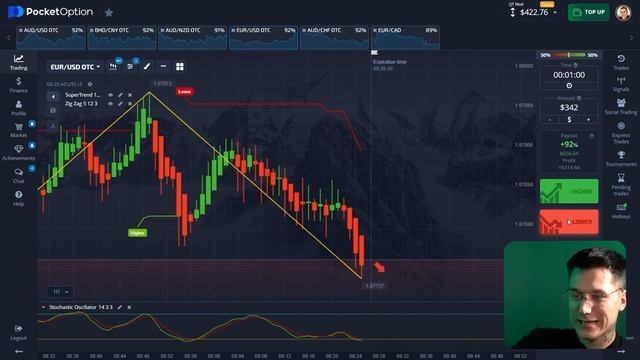Collapse the left sidebar arrow

point(19,351)
